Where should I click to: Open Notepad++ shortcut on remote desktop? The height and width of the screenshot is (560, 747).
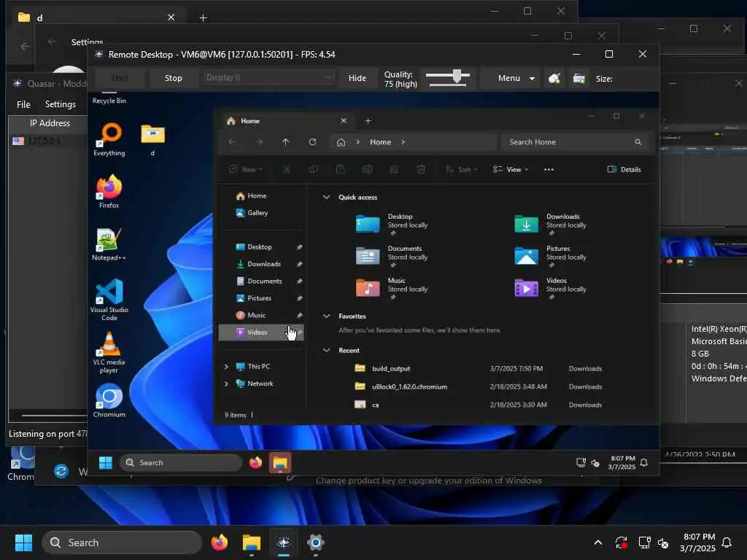[109, 244]
